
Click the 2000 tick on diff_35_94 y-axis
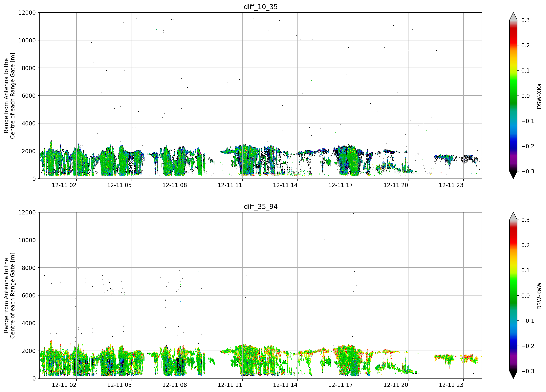tap(29, 351)
